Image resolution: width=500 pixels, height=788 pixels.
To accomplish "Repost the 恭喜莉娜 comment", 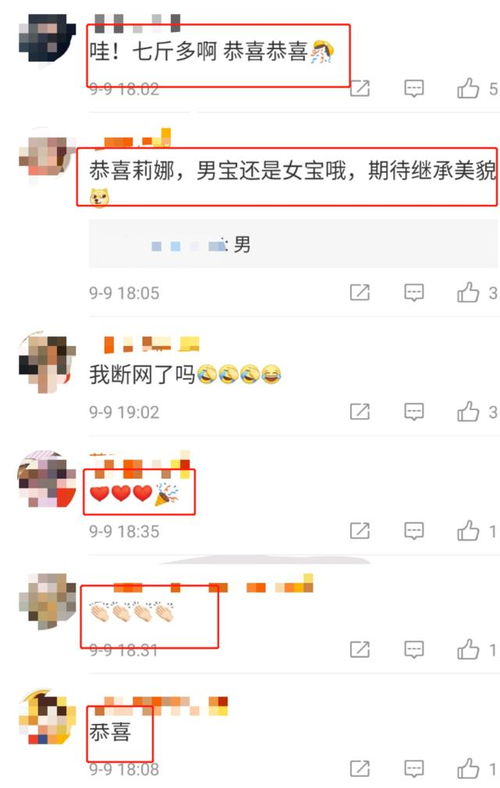I will (x=360, y=292).
